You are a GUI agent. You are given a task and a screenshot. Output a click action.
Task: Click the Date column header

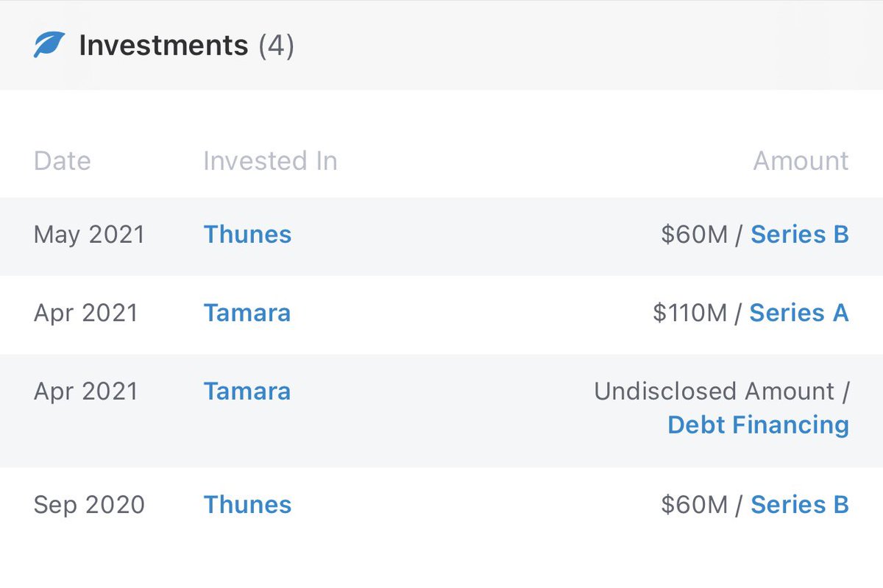coord(62,160)
